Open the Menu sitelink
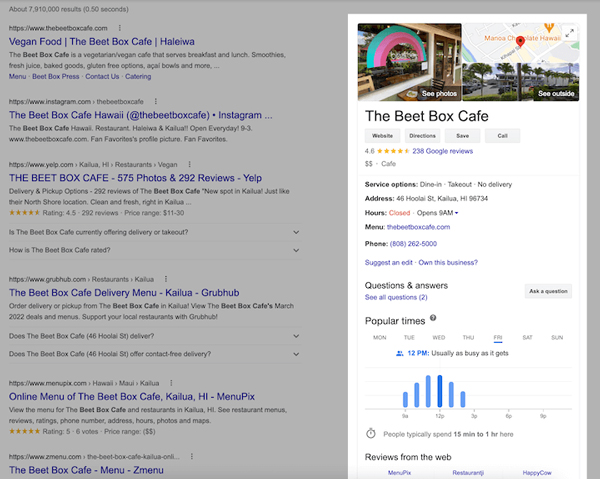 point(18,77)
